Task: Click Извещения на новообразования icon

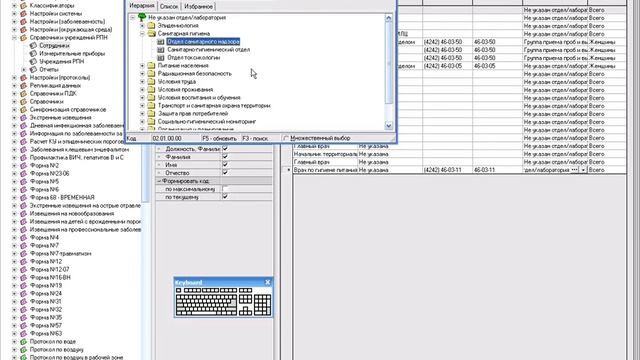Action: pos(24,213)
